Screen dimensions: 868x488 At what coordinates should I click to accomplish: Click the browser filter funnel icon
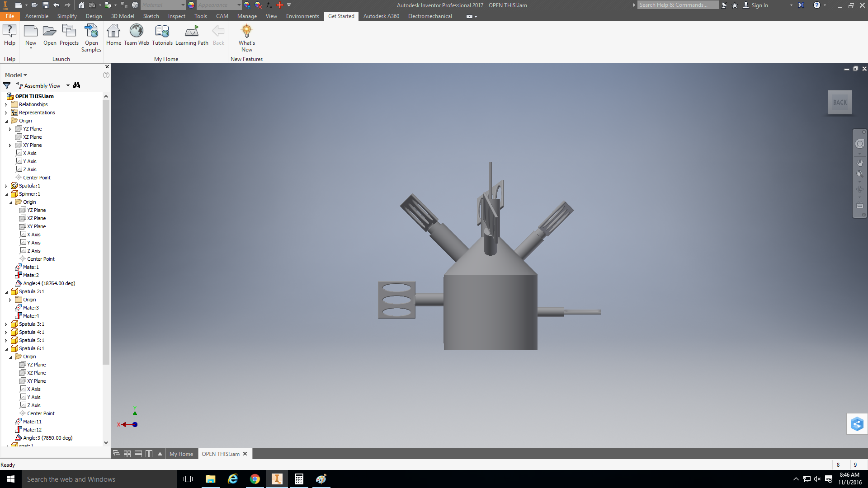click(x=7, y=85)
